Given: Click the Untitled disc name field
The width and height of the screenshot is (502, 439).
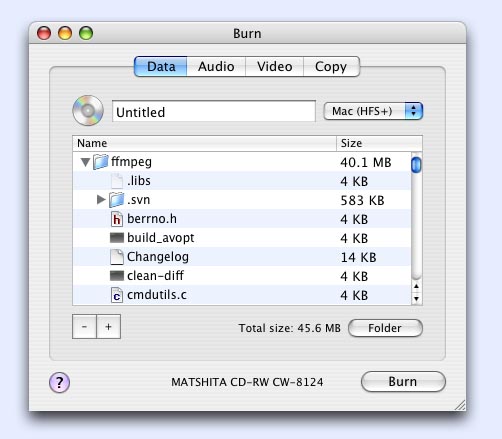Looking at the screenshot, I should coord(214,111).
